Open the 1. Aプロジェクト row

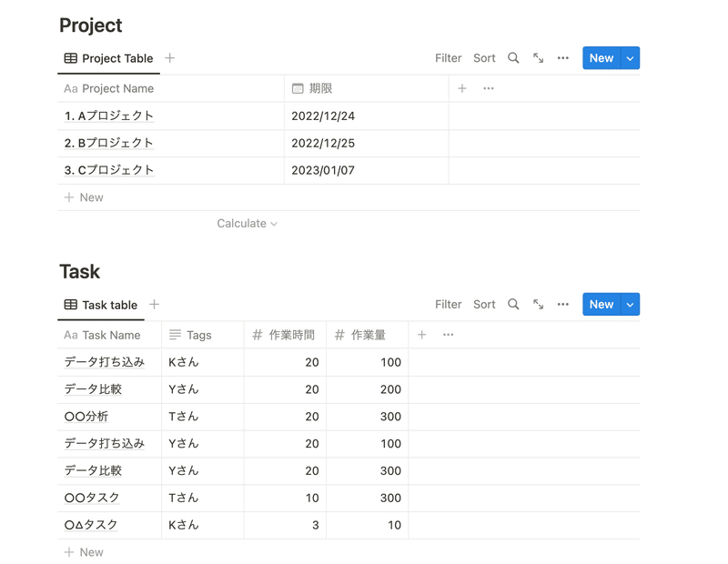[109, 116]
